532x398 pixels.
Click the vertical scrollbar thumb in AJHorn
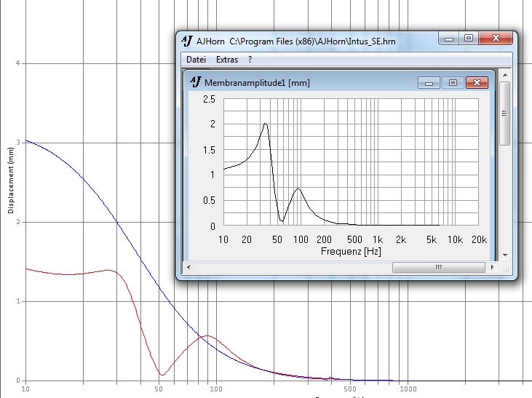[x=504, y=113]
